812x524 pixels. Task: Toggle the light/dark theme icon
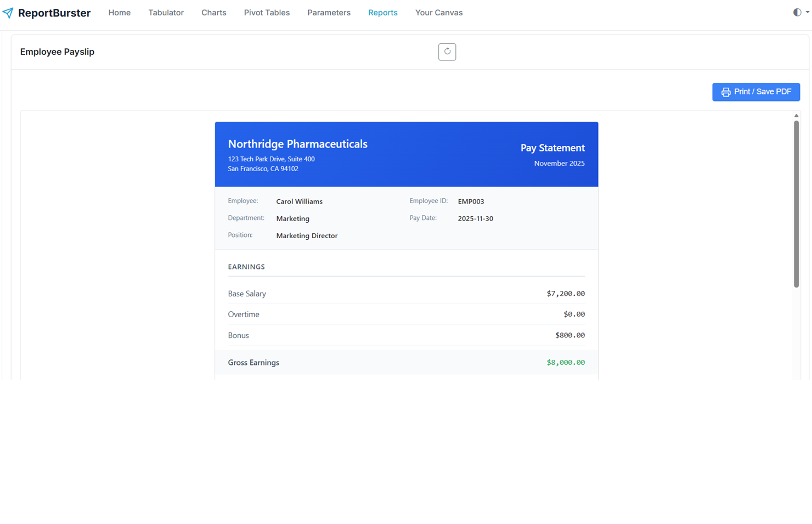[x=797, y=12]
